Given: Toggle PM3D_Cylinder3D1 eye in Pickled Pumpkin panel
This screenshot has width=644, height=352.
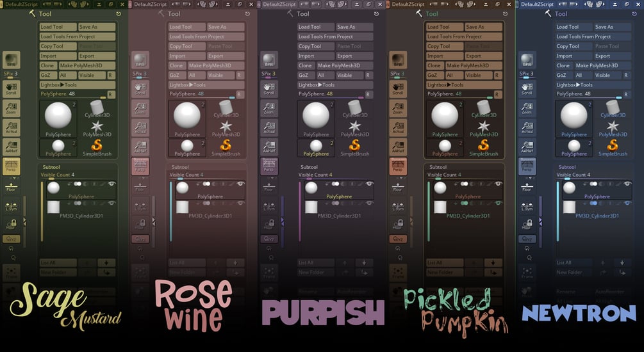Looking at the screenshot, I should (x=498, y=203).
